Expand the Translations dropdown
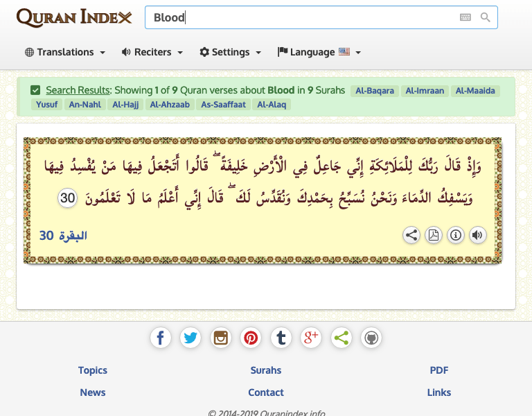This screenshot has width=532, height=416. [64, 52]
